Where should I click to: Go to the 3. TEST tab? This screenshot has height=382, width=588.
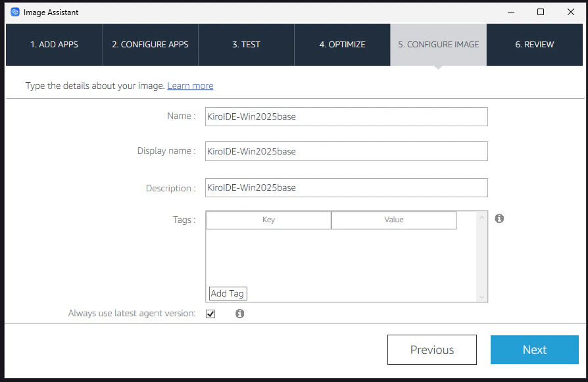(x=246, y=45)
